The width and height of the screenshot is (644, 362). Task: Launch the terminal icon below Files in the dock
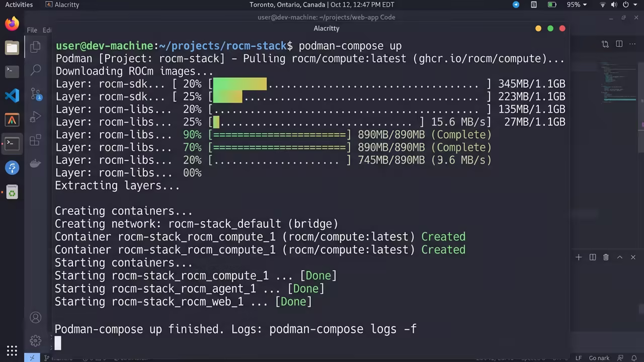coord(12,71)
